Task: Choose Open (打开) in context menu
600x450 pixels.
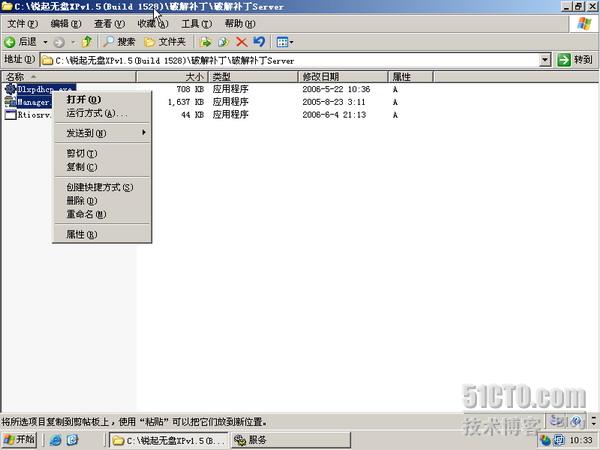Action: click(102, 99)
